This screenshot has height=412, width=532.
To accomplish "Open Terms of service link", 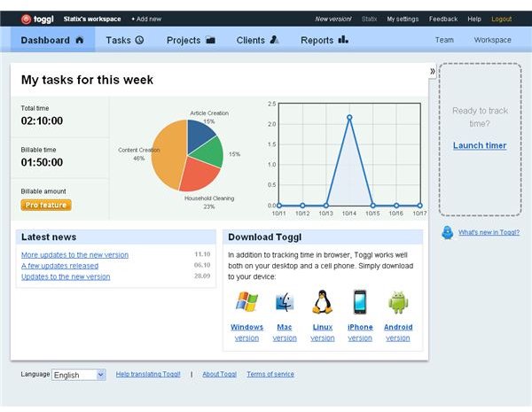I will coord(270,374).
